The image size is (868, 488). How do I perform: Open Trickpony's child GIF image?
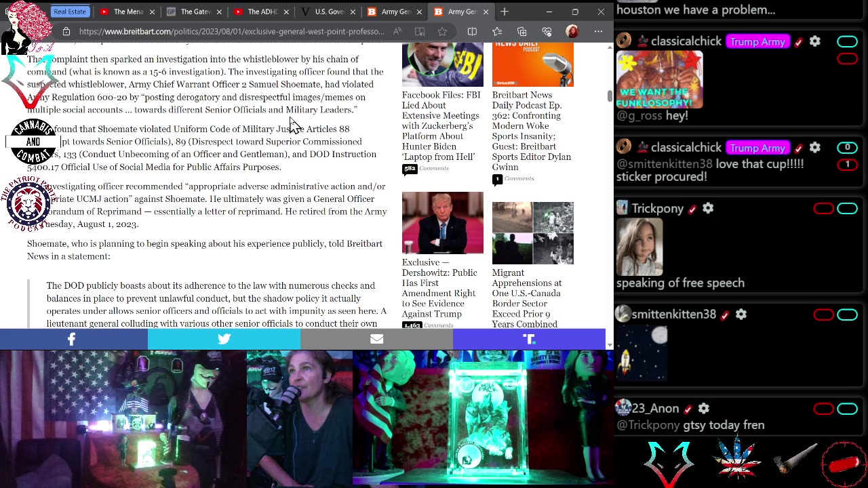639,247
